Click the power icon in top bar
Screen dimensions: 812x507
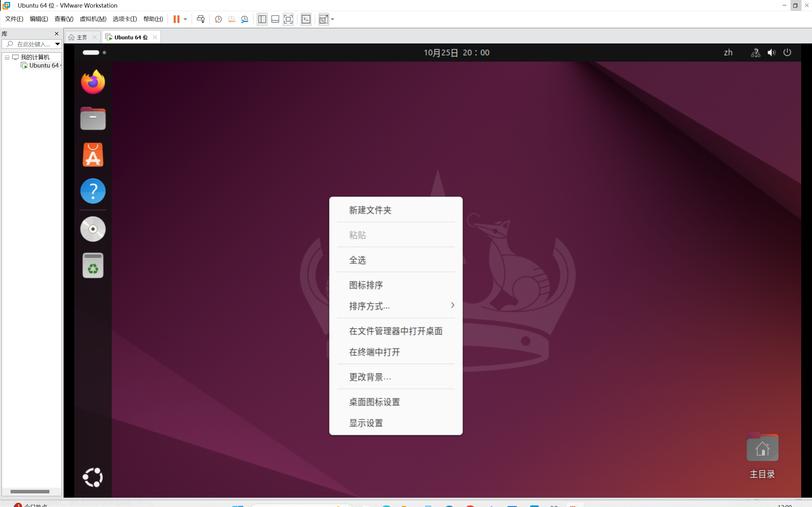point(787,53)
